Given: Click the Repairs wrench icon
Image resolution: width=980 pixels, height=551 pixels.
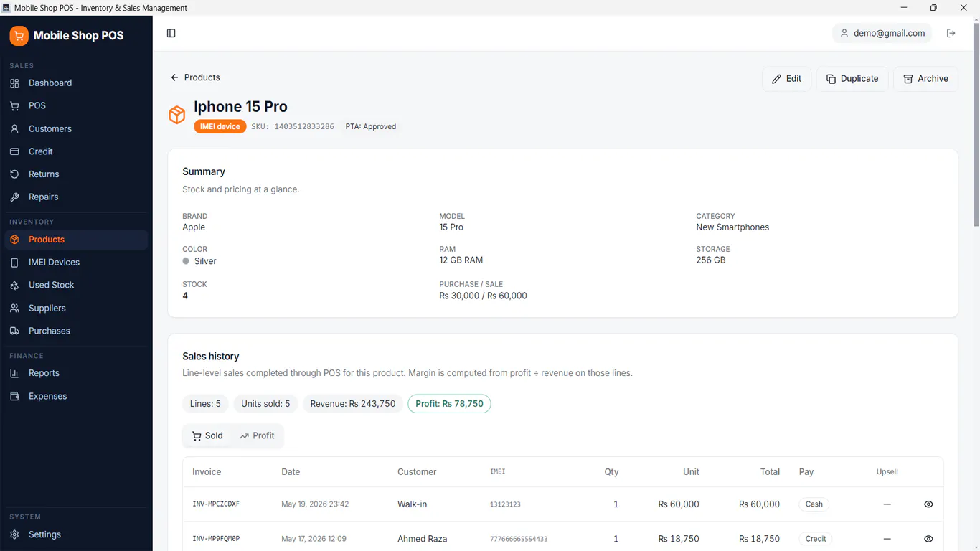Looking at the screenshot, I should coord(14,197).
